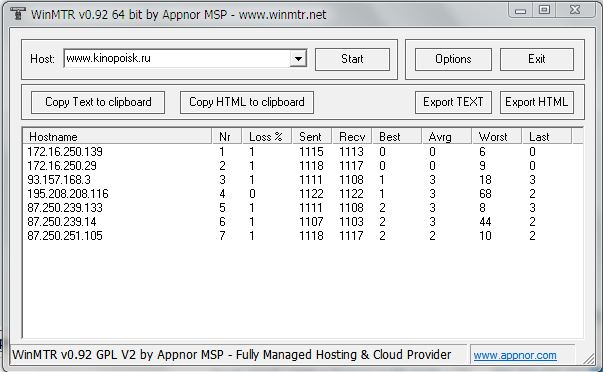
Task: Click the Last column header
Action: click(x=547, y=137)
